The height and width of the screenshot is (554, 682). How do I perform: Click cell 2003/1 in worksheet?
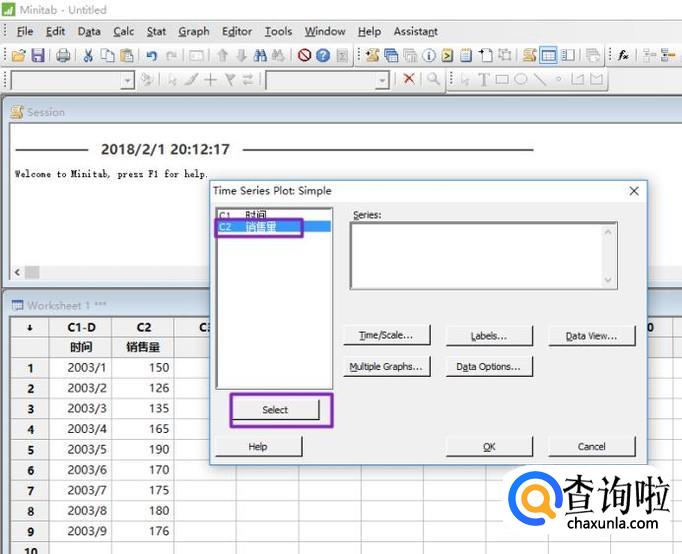click(81, 368)
